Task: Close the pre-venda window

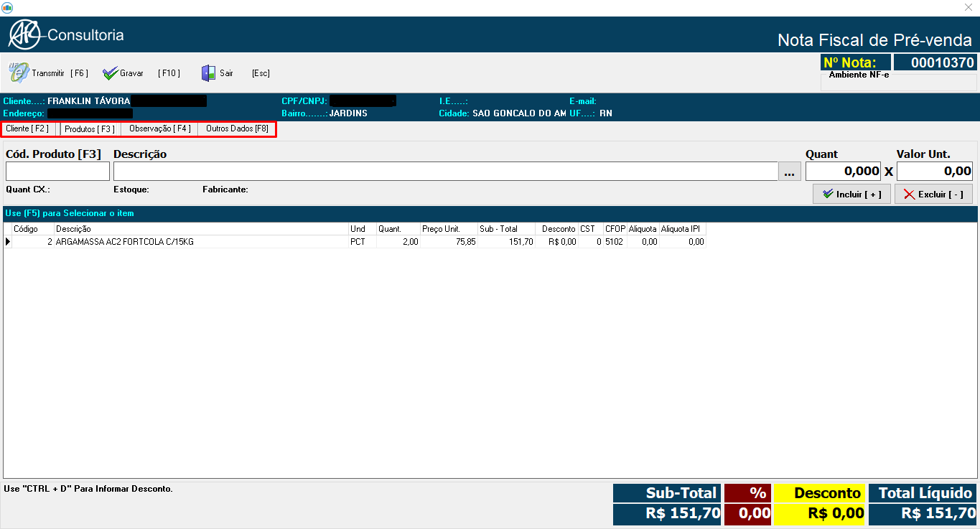Action: pyautogui.click(x=969, y=7)
